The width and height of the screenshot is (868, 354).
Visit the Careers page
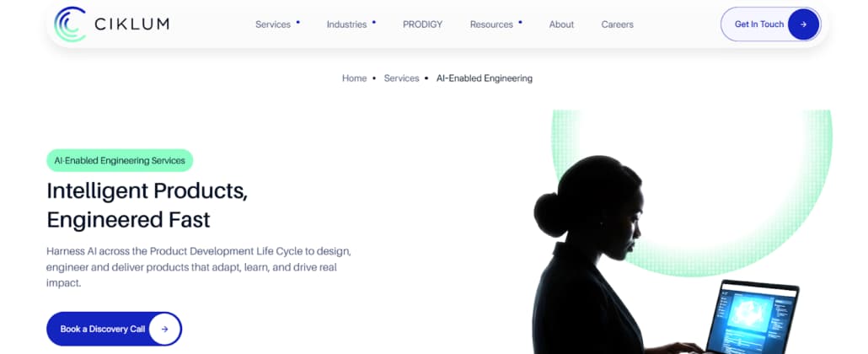click(x=617, y=24)
